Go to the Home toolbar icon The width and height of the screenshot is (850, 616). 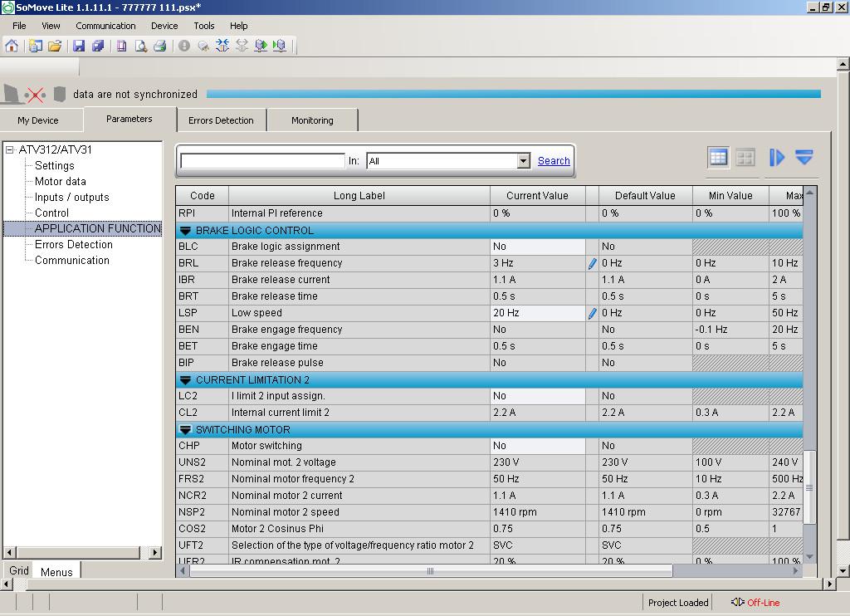(12, 46)
